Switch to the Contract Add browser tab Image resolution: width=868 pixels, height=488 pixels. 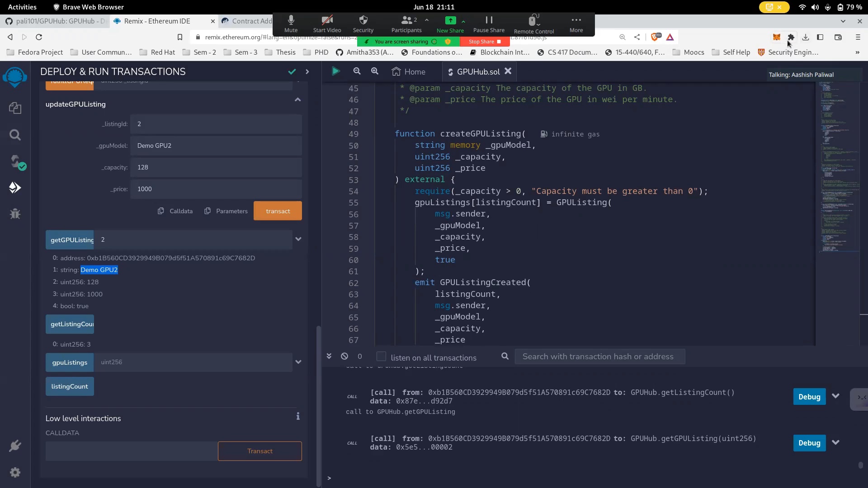pyautogui.click(x=247, y=21)
